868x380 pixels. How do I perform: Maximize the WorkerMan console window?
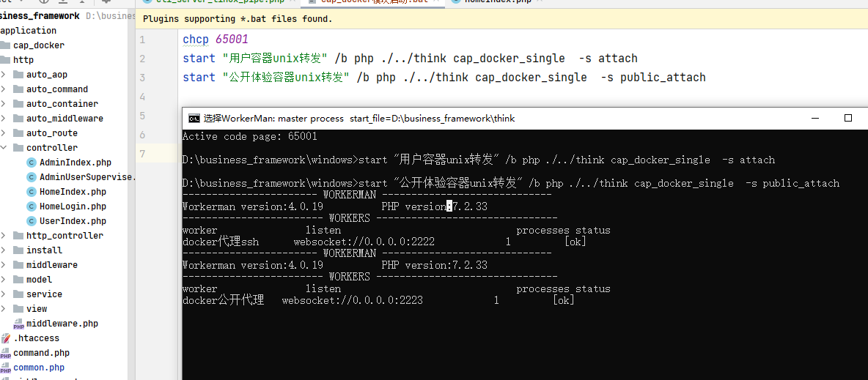point(847,119)
